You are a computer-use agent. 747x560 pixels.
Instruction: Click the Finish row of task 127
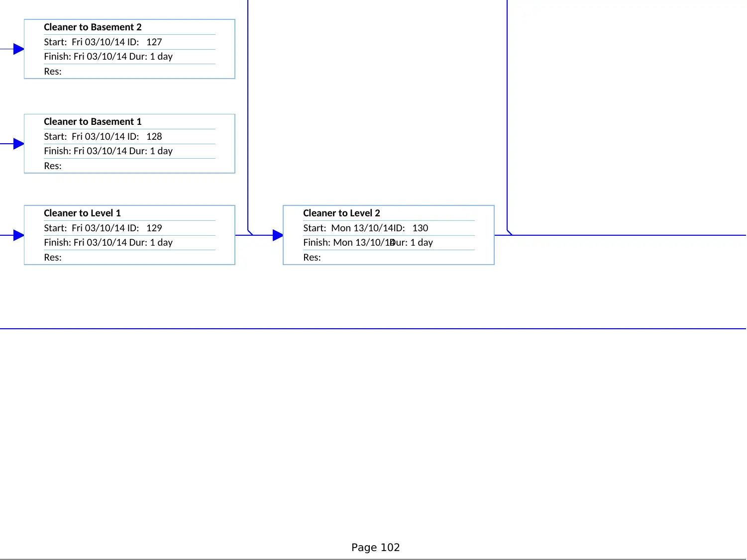tap(129, 56)
